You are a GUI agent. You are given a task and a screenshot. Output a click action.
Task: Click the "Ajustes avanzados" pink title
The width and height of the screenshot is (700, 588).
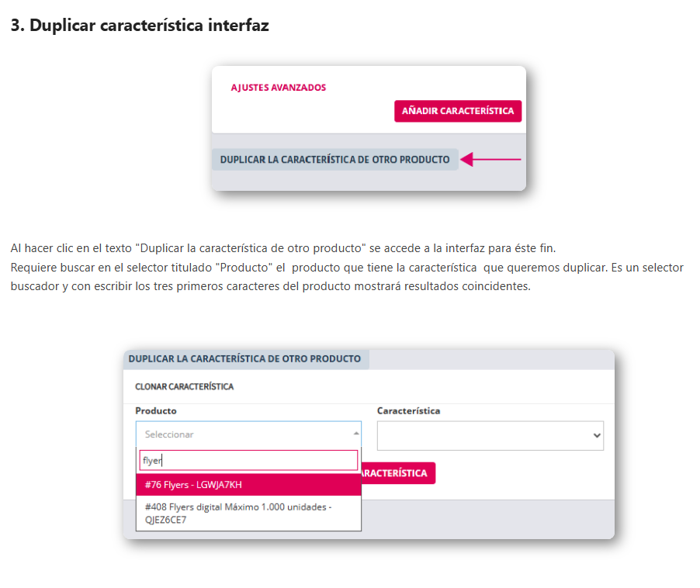pos(278,88)
